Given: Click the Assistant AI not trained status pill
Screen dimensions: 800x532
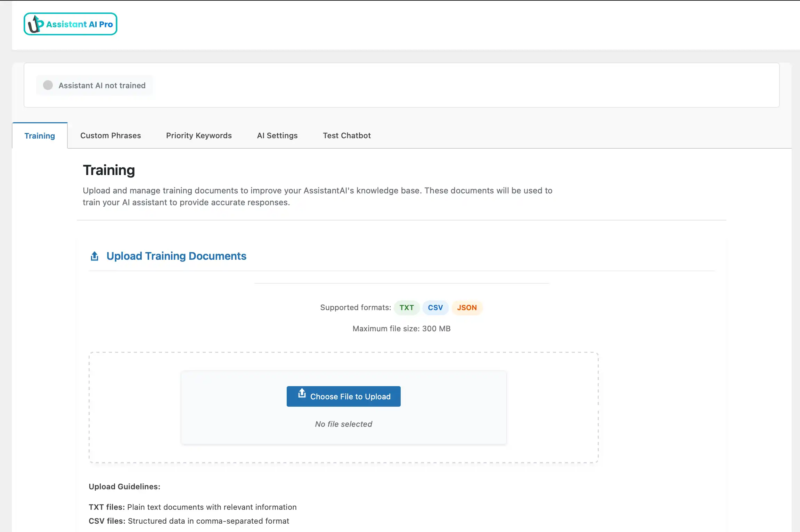Looking at the screenshot, I should tap(94, 85).
